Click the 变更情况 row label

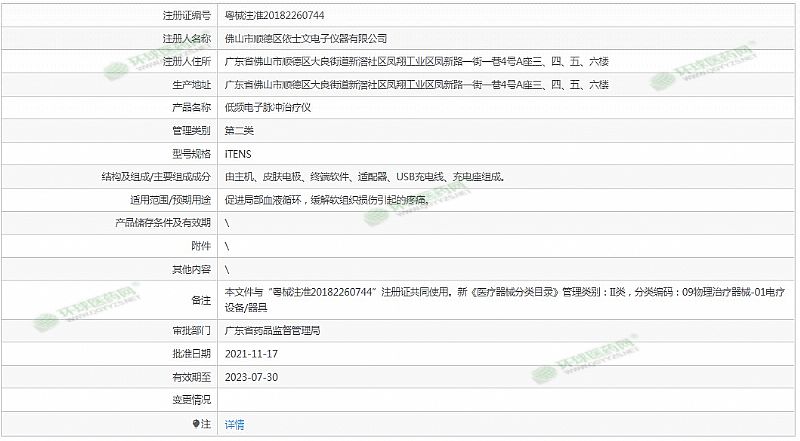point(190,401)
